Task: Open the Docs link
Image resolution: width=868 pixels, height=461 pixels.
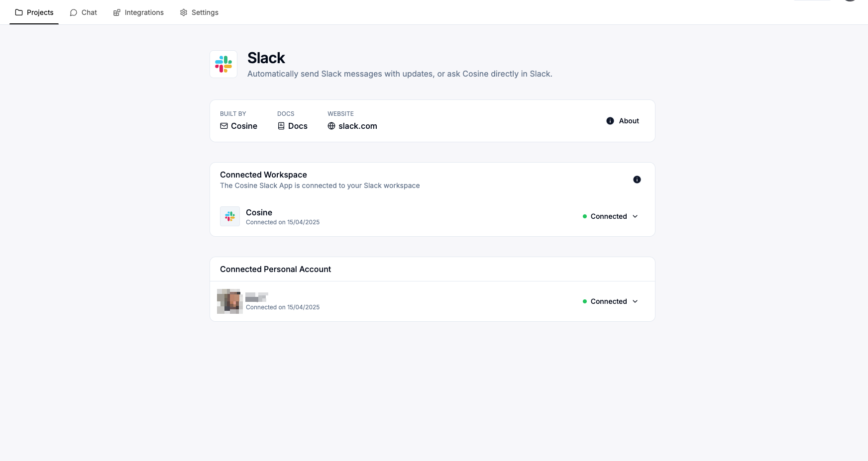Action: (298, 126)
